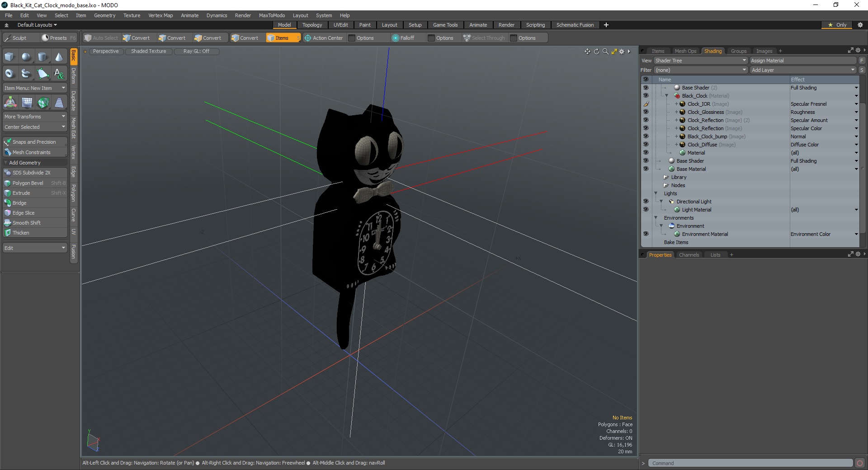Select the Sphere primitive tool
This screenshot has width=868, height=470.
pos(27,57)
